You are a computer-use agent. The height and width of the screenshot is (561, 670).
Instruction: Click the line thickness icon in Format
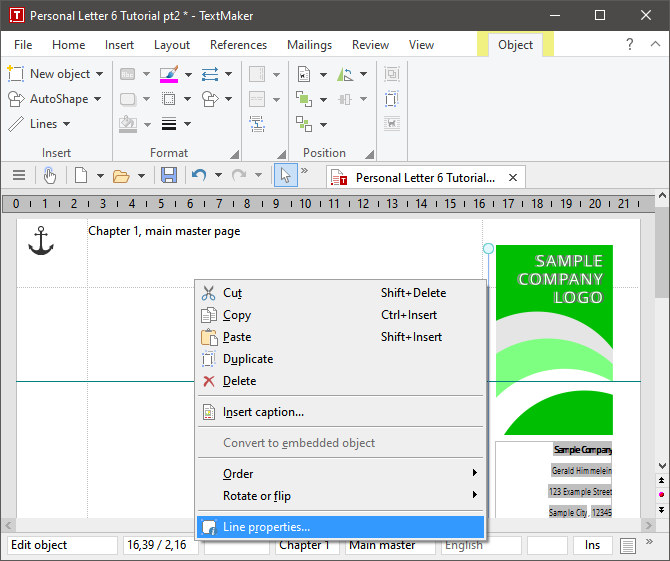click(x=168, y=124)
